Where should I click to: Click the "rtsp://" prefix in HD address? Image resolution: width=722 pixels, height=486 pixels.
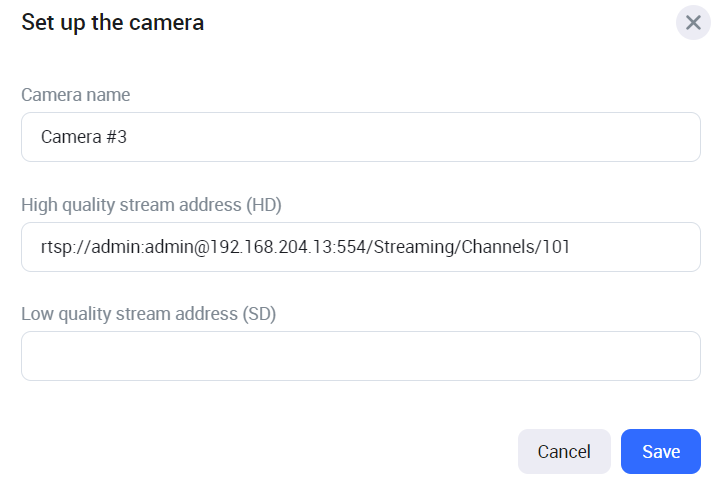(61, 247)
